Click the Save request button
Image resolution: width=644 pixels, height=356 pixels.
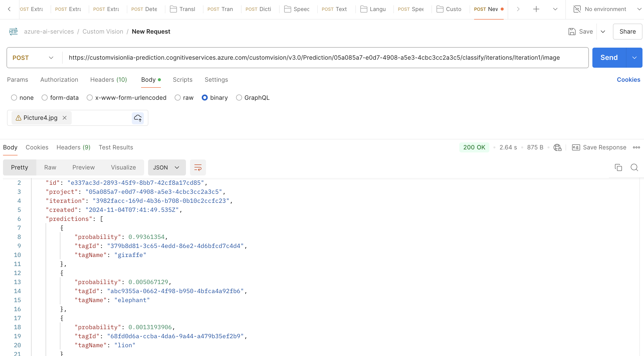(581, 32)
